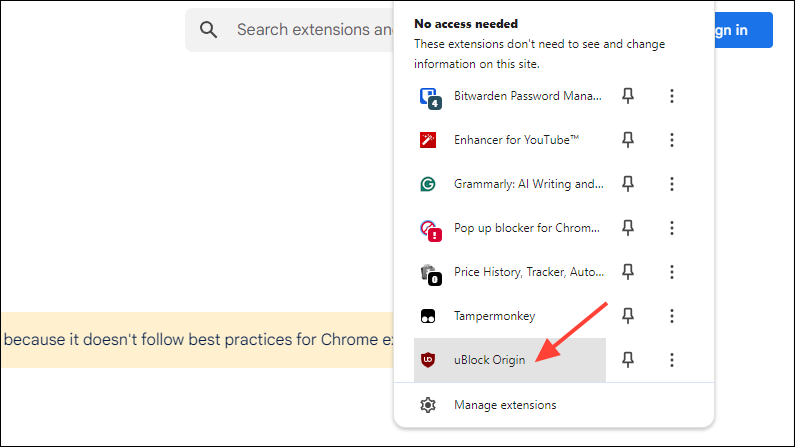Select the Grammarly: AI Writing entry
The image size is (795, 447).
coord(510,184)
